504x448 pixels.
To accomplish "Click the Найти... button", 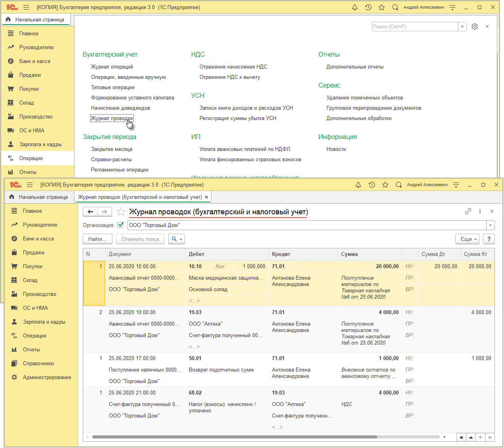I will 97,239.
